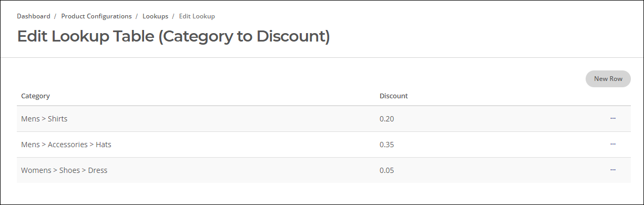Open the actions menu for Mens > Shirts row
Screen dimensions: 644x205
613,119
